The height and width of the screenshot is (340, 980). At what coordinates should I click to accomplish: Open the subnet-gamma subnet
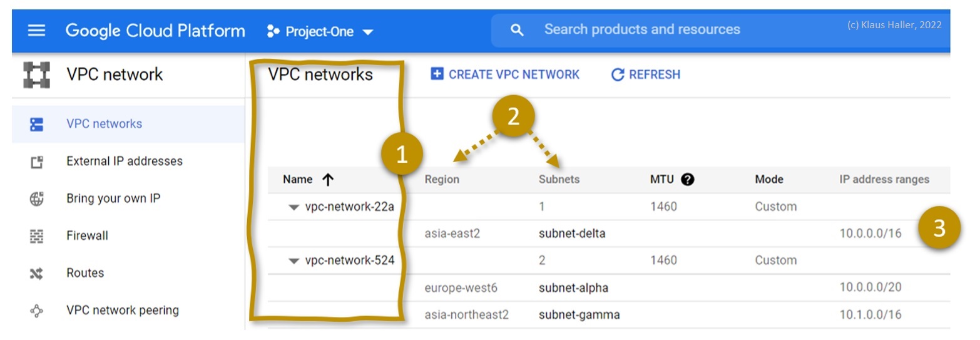point(579,314)
